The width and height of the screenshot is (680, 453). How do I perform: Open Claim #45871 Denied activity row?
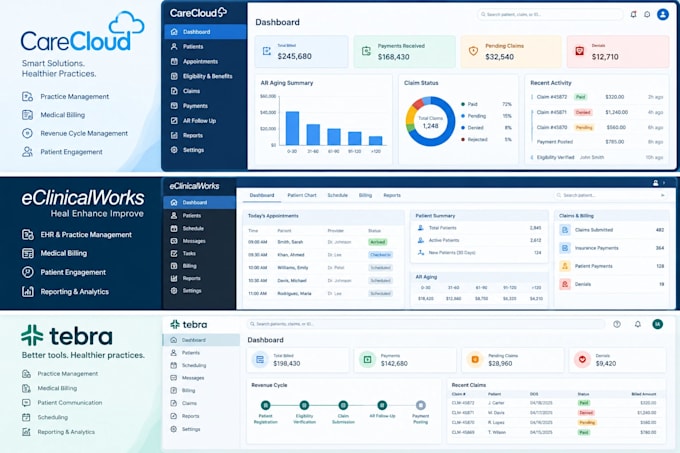(x=597, y=112)
